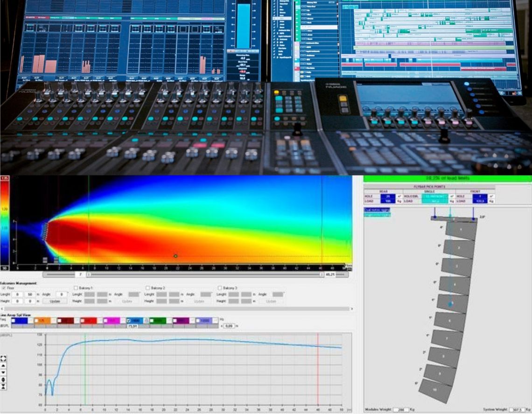The height and width of the screenshot is (414, 532).
Task: Click System Weight value field
Action: coord(517,410)
